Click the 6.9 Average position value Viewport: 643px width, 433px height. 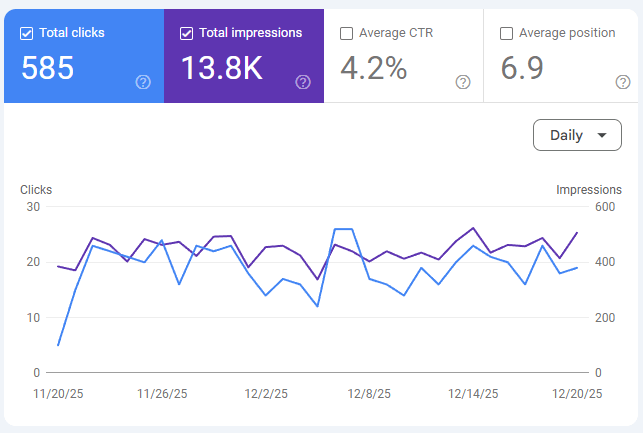(x=522, y=68)
